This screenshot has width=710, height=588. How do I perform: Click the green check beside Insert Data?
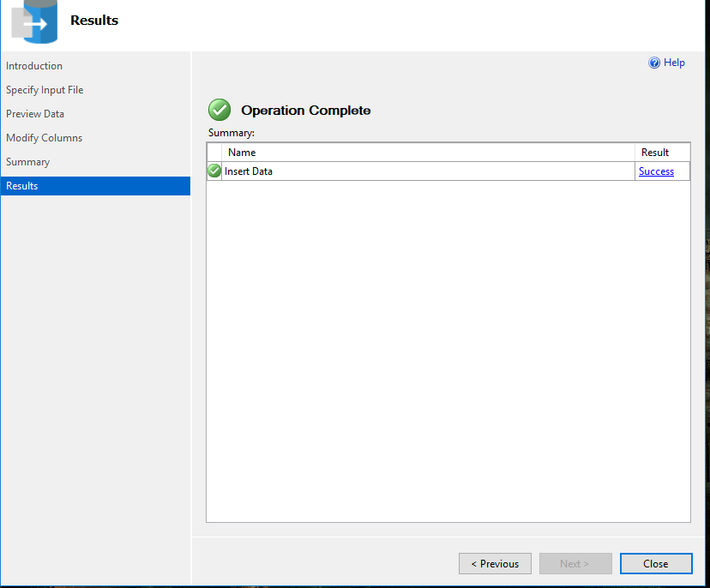214,171
